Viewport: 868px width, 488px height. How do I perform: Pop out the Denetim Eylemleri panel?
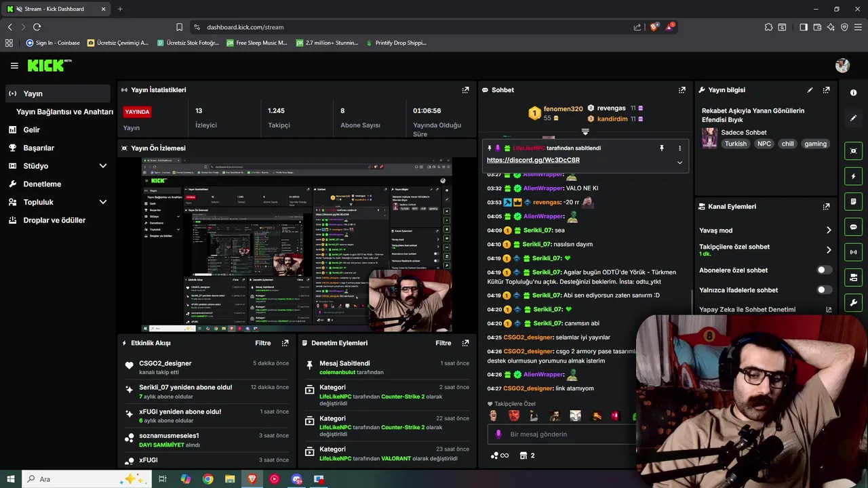click(465, 343)
